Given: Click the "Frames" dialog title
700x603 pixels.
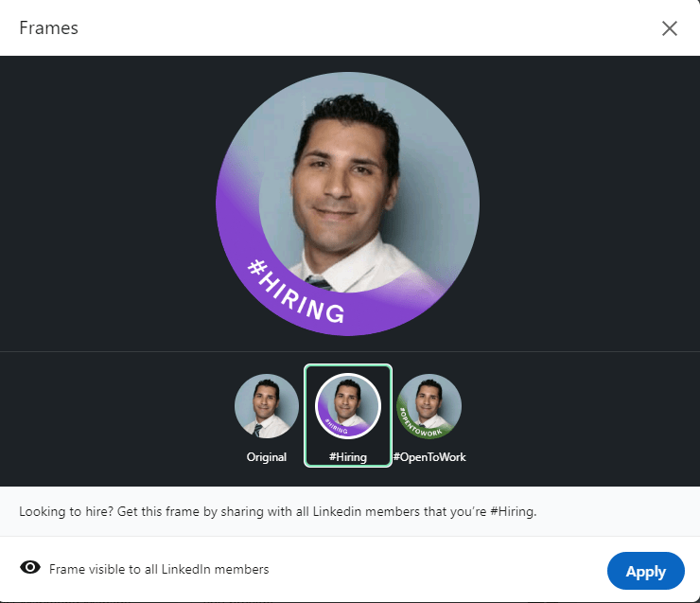Looking at the screenshot, I should pos(48,28).
